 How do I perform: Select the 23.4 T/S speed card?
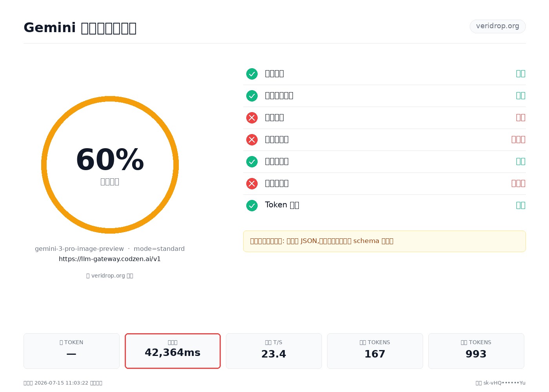coord(274,351)
